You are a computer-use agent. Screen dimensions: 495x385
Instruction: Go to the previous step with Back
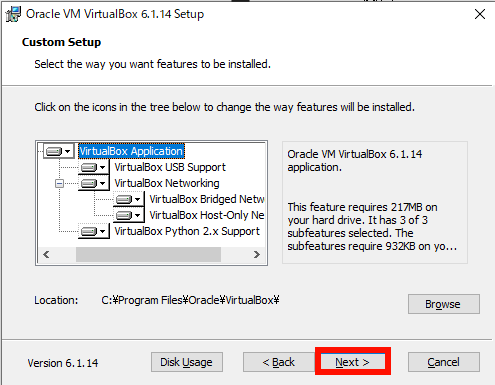[x=279, y=362]
